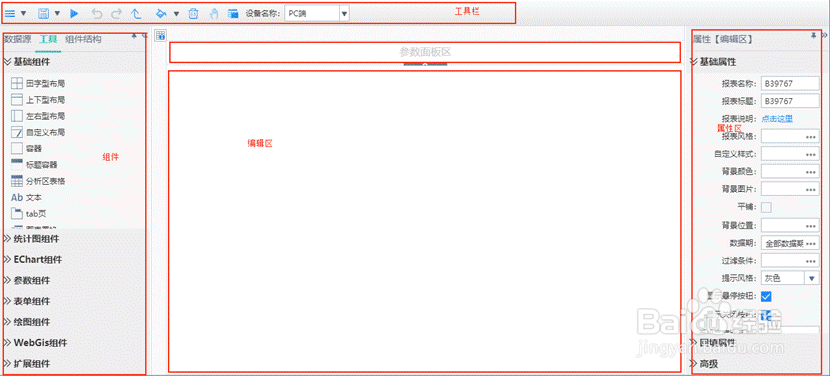
Task: Click the blue panel layout toolbar icon
Action: point(233,13)
